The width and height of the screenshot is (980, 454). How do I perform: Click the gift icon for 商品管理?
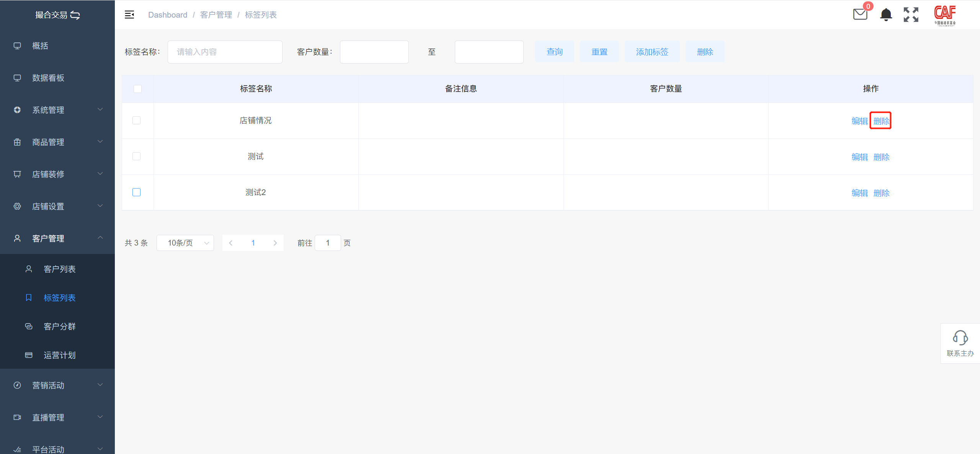coord(17,142)
